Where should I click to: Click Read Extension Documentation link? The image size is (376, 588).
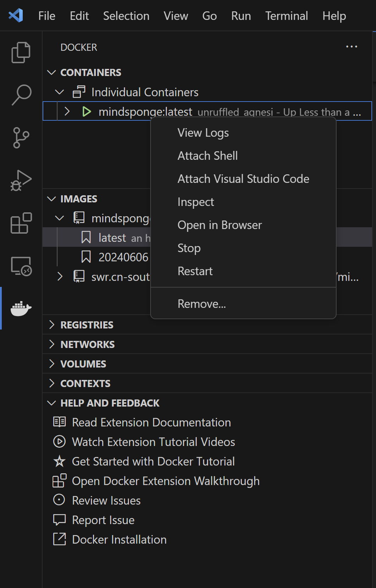pos(151,423)
